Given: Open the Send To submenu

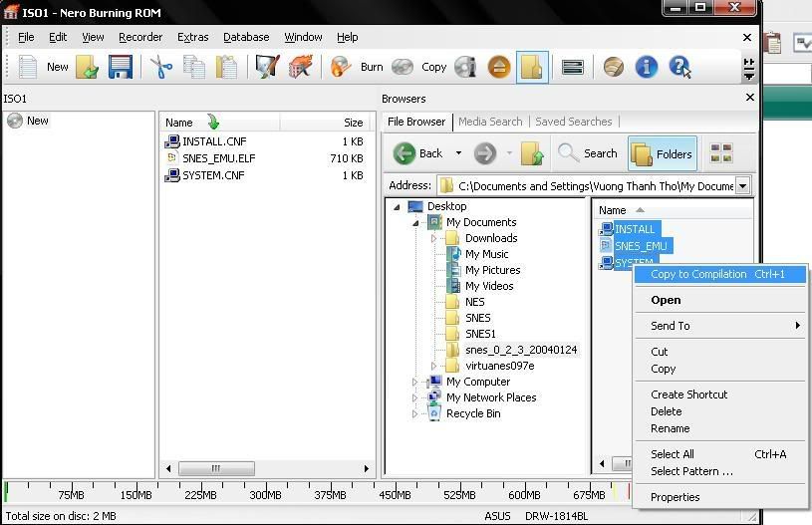Looking at the screenshot, I should tap(719, 326).
